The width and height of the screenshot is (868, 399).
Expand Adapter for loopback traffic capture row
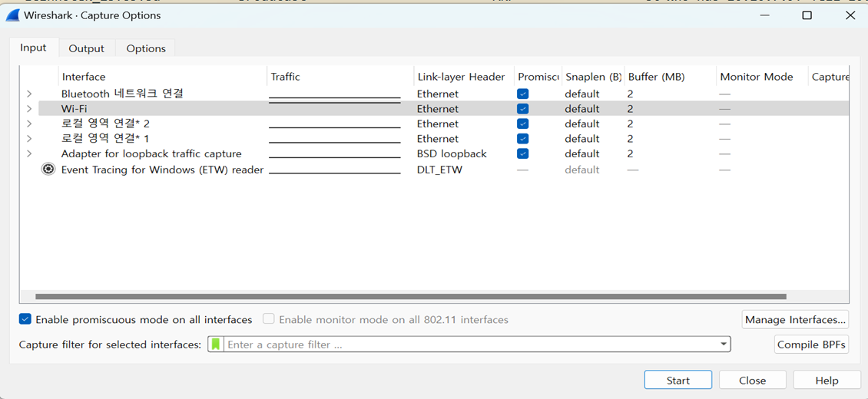tap(29, 153)
